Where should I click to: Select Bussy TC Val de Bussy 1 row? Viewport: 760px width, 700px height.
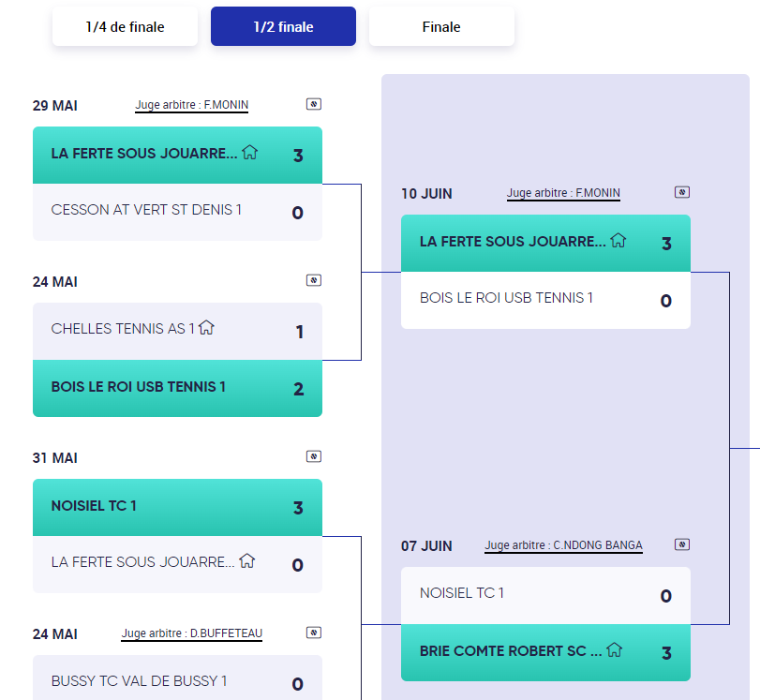(177, 678)
